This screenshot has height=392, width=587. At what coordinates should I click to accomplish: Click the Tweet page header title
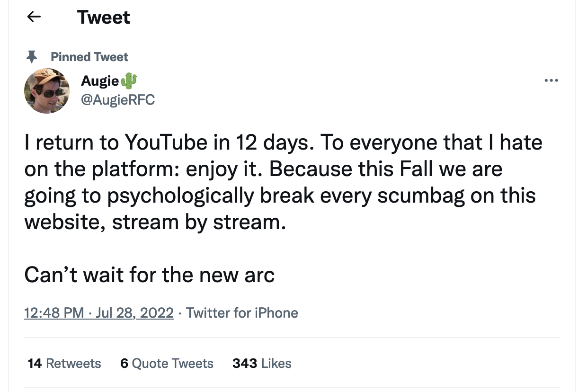click(x=104, y=18)
